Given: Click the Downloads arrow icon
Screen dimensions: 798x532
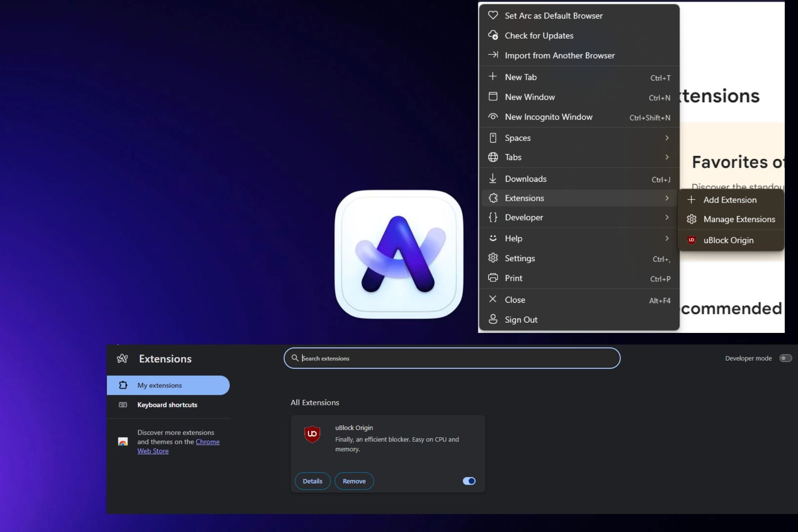Looking at the screenshot, I should [493, 178].
